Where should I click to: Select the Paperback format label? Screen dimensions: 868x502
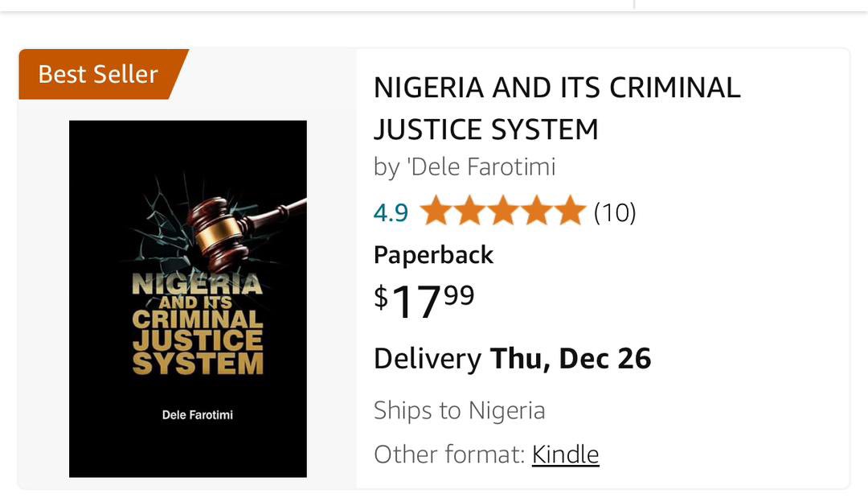pos(432,255)
